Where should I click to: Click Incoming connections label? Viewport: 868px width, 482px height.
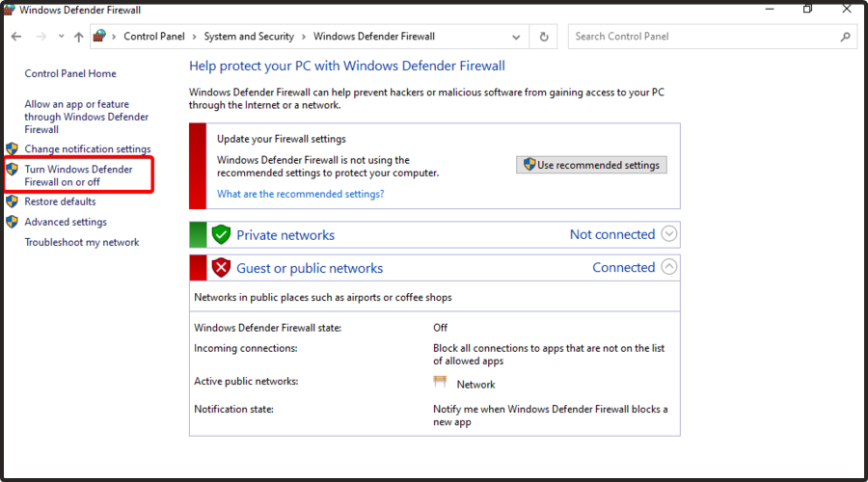245,349
